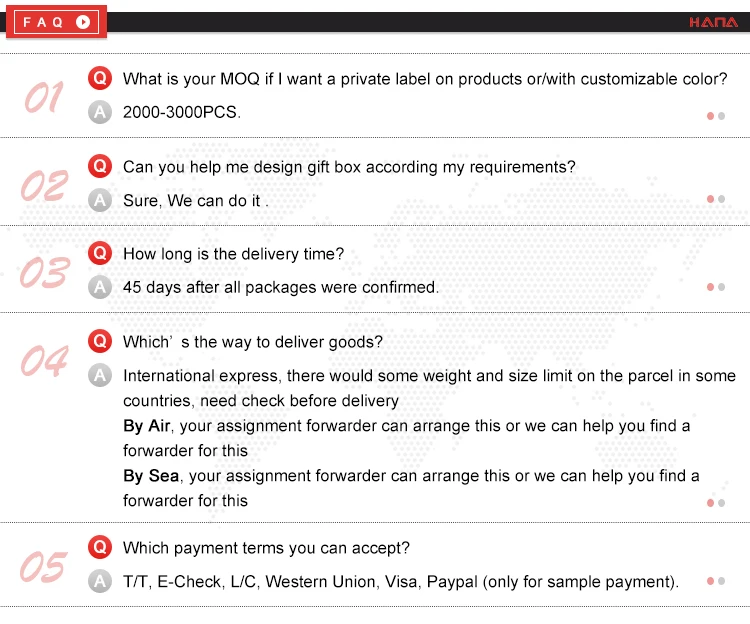The image size is (750, 624).
Task: Click the 01 section number
Action: pos(44,97)
